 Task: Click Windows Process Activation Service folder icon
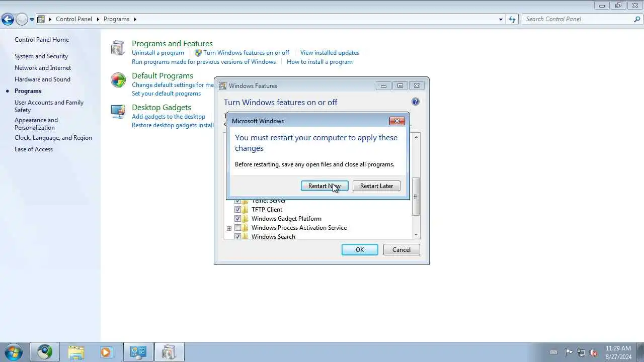pyautogui.click(x=245, y=228)
